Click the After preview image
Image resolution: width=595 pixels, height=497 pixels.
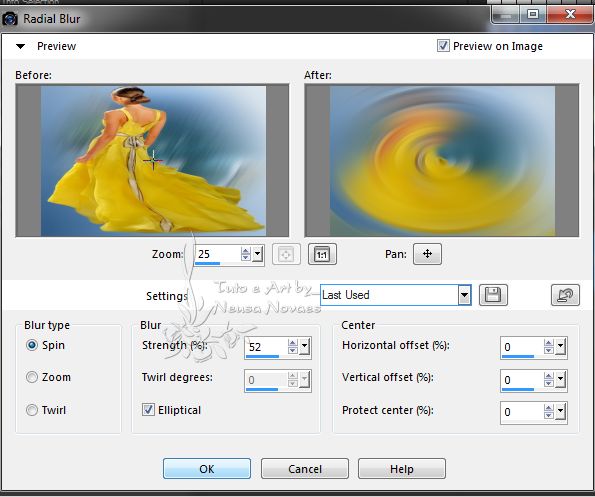pyautogui.click(x=442, y=160)
